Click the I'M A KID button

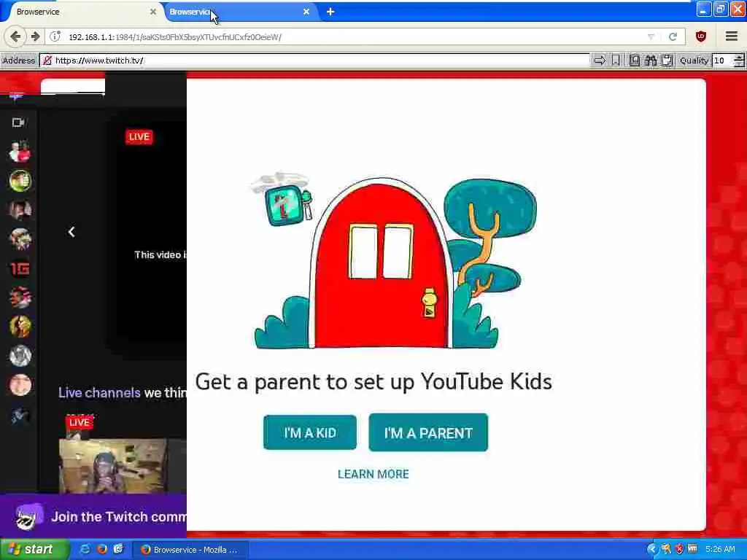click(x=309, y=432)
